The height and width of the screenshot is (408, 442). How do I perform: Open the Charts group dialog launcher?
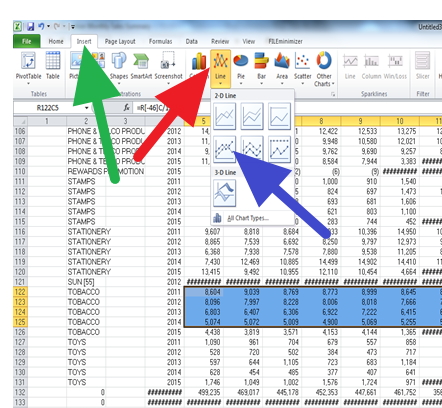333,95
